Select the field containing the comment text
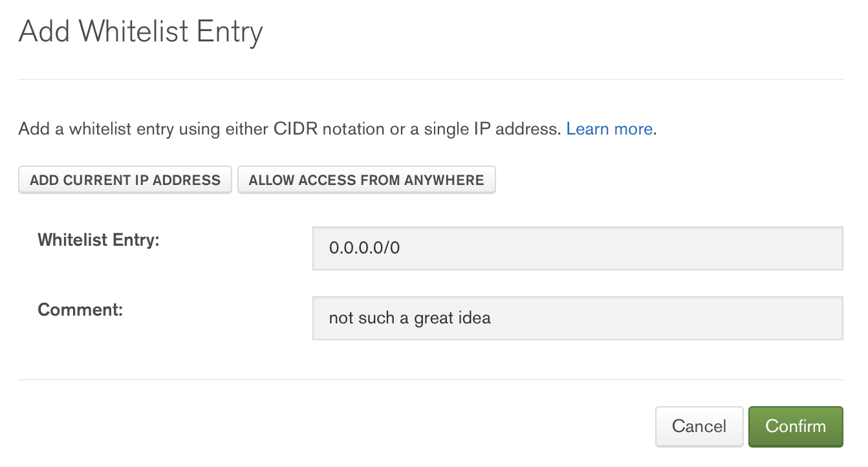This screenshot has height=467, width=868. (x=577, y=318)
